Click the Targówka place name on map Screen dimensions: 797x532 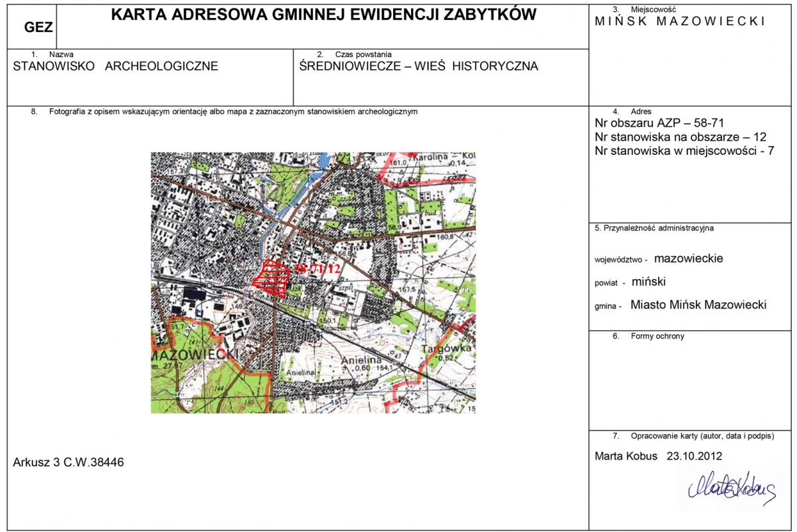pos(449,348)
